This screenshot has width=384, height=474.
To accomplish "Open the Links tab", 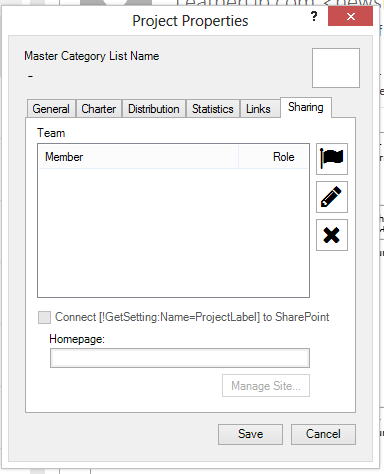I will [258, 109].
